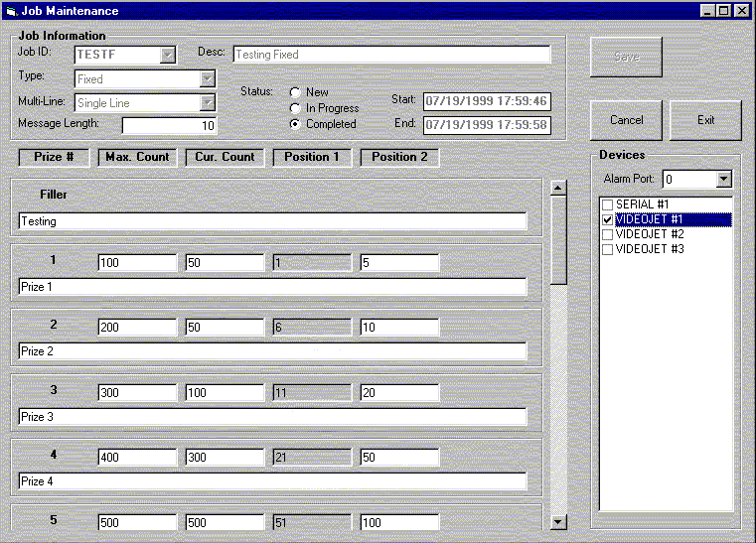Select the In Progress status option
Viewport: 756px width, 543px height.
pos(295,108)
